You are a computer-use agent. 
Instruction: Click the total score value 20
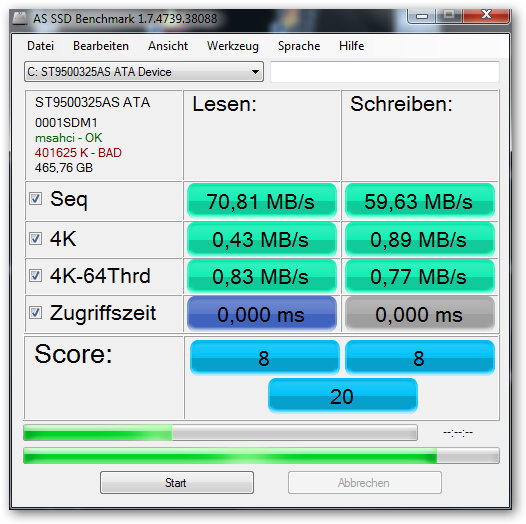(343, 396)
